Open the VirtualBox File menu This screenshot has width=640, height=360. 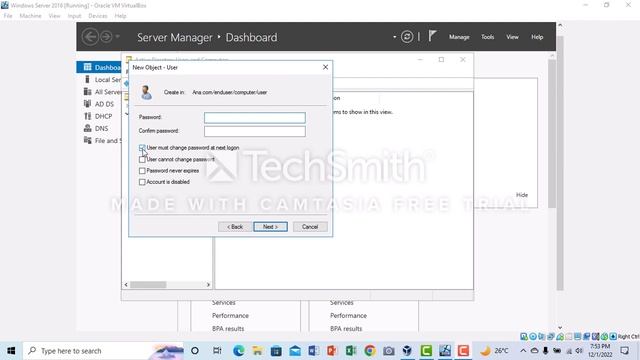(x=8, y=16)
